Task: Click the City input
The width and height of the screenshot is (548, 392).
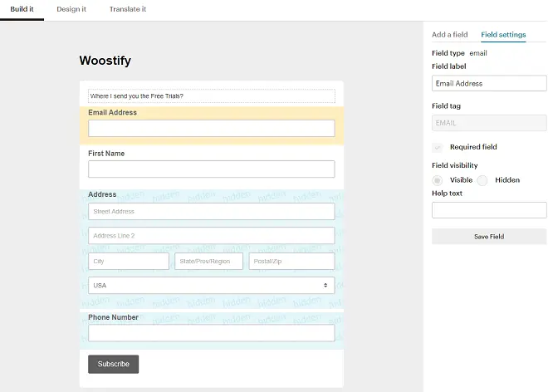Action: pyautogui.click(x=129, y=262)
